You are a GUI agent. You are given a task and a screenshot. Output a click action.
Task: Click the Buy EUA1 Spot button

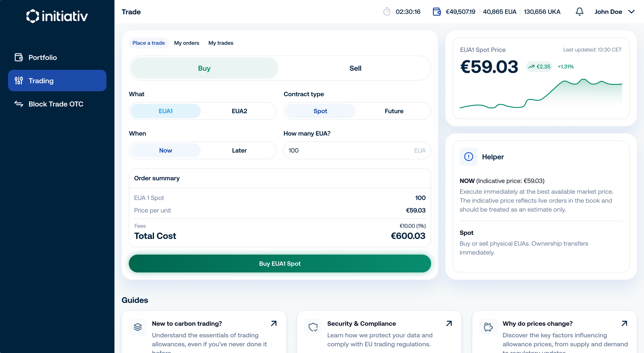coord(280,263)
